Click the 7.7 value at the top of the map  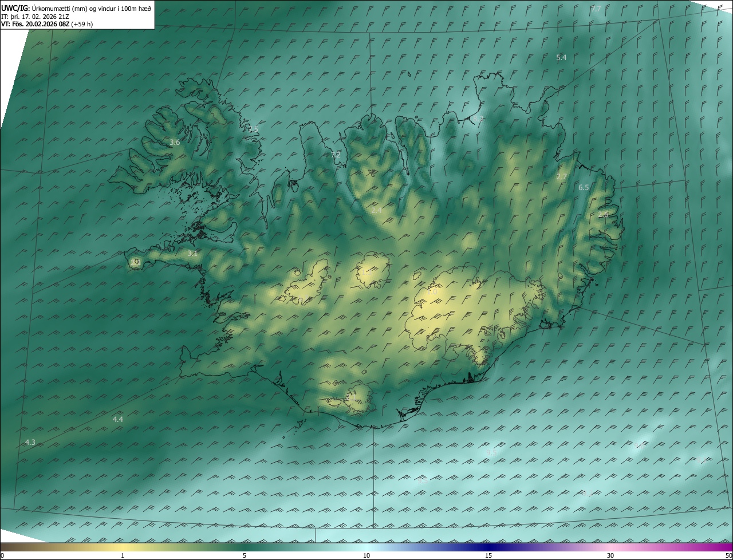click(x=596, y=9)
